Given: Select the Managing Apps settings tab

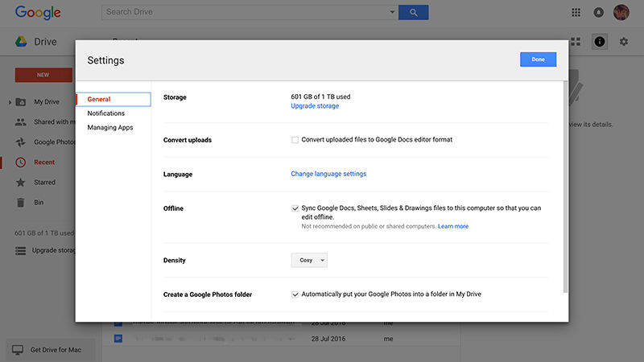Looking at the screenshot, I should point(110,128).
